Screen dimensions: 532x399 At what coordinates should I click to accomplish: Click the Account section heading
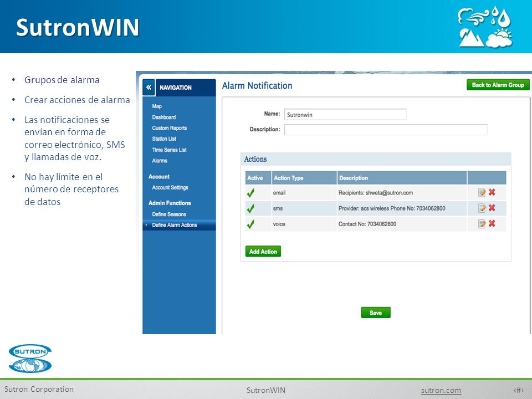coord(159,176)
